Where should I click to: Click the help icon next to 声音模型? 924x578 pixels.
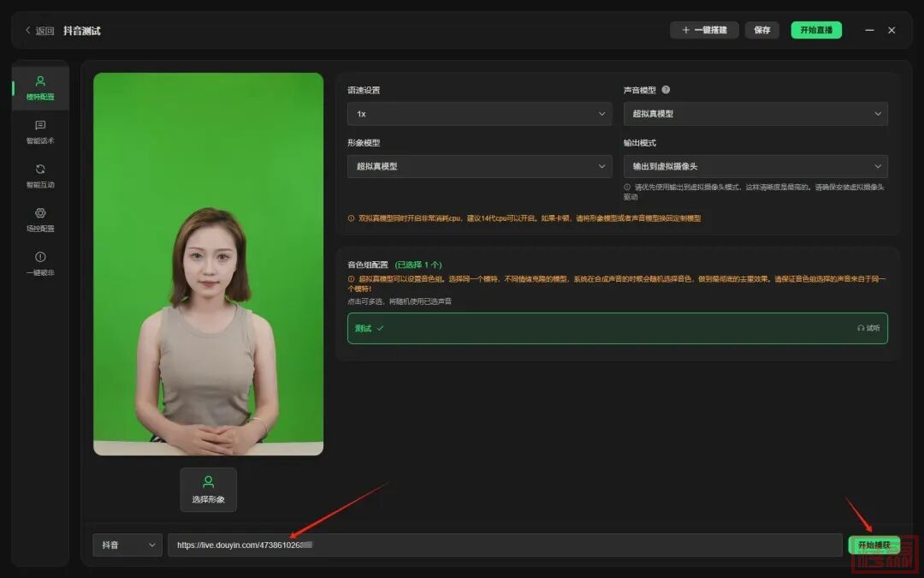tap(666, 90)
